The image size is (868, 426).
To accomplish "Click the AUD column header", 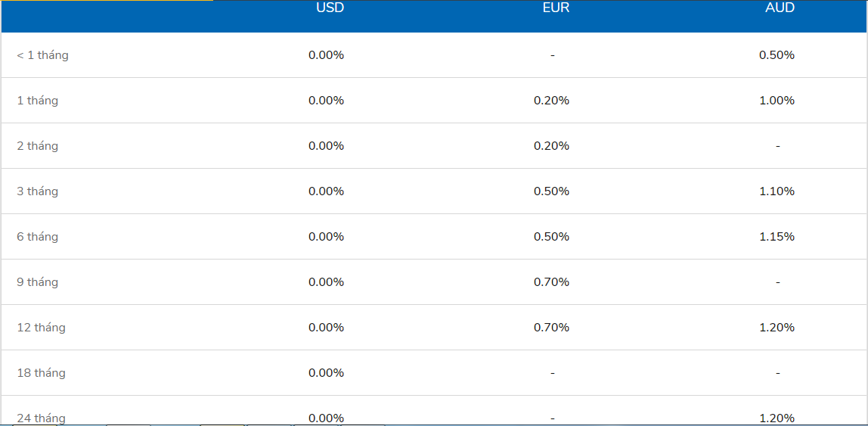I will tap(778, 8).
